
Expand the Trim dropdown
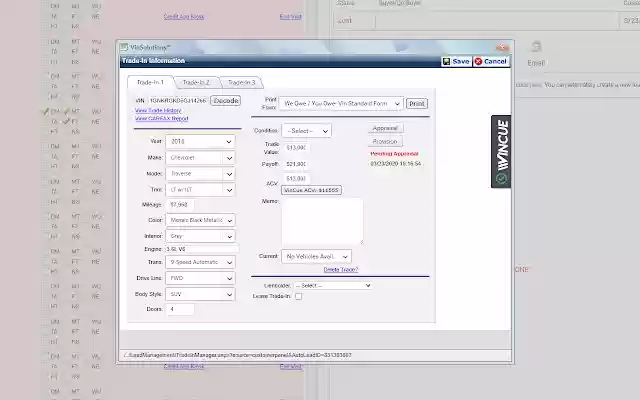tap(200, 190)
